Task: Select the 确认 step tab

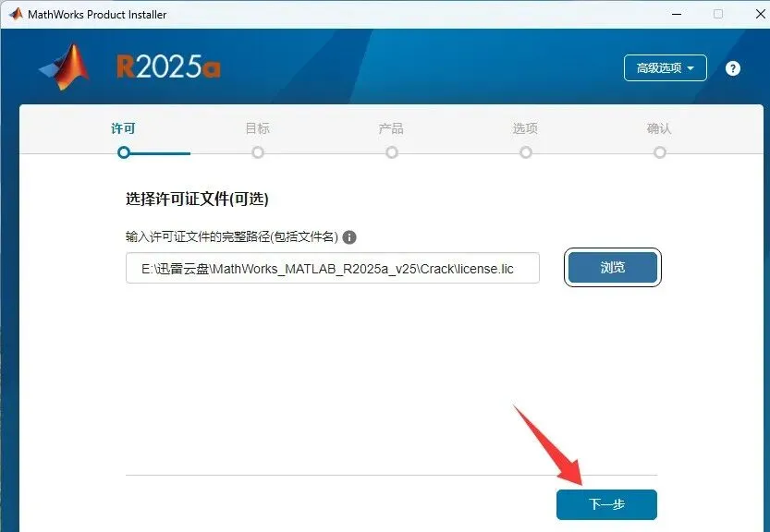Action: (659, 128)
